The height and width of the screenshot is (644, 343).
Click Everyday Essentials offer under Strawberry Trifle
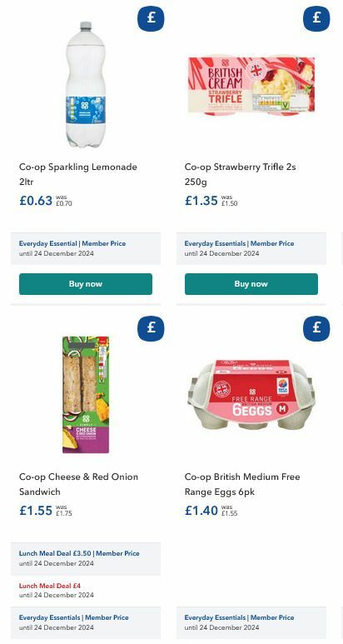tap(251, 248)
